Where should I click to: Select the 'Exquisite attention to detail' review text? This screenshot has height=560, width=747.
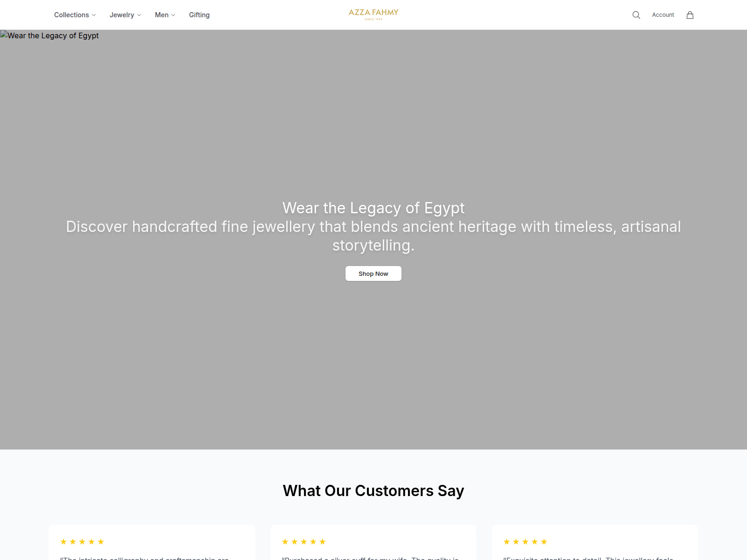588,558
